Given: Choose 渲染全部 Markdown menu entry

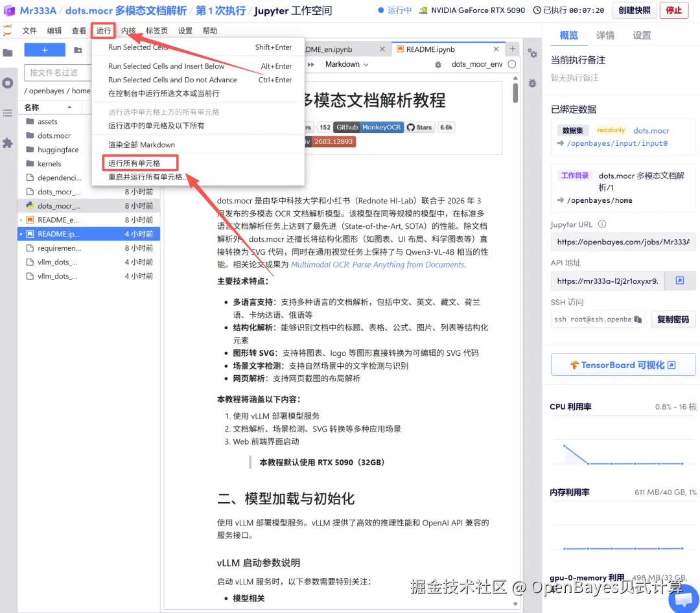Looking at the screenshot, I should click(198, 145).
